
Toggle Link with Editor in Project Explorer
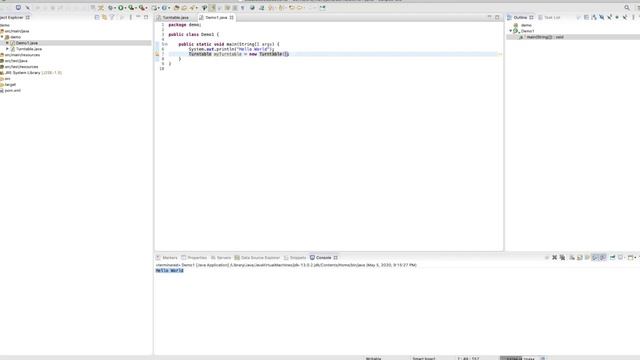point(104,17)
